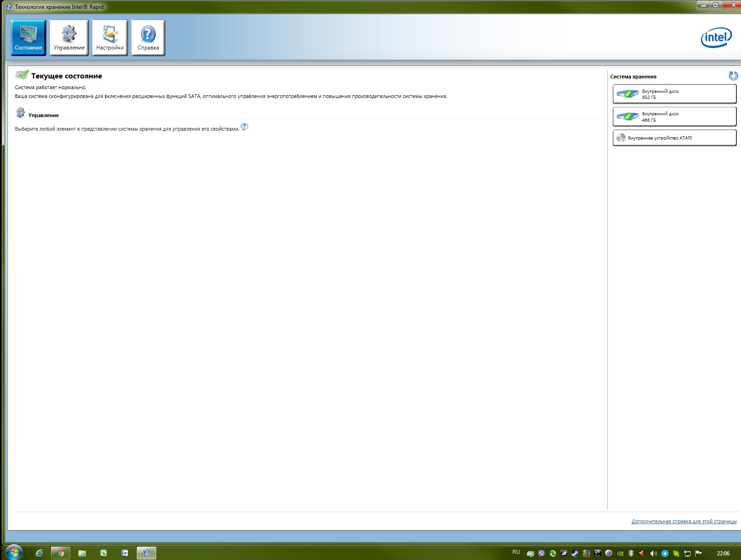The height and width of the screenshot is (560, 741).
Task: Click Intel Rapid Storage taskbar button
Action: (146, 553)
